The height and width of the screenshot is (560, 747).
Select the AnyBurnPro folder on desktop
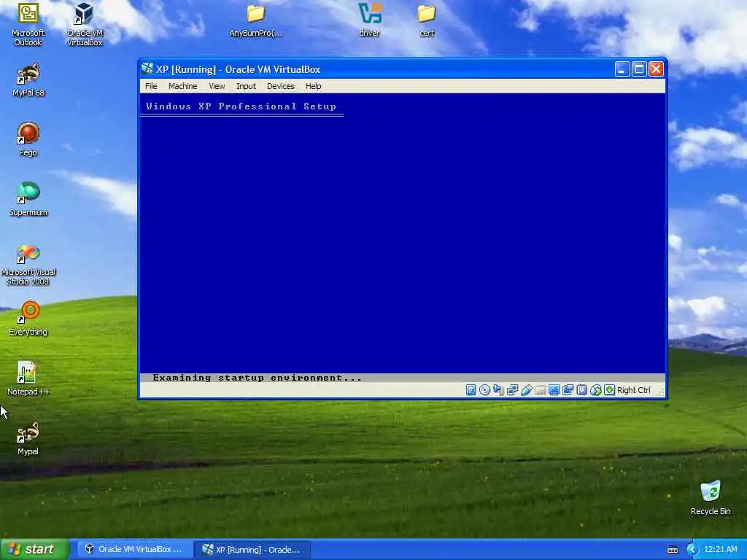tap(255, 21)
